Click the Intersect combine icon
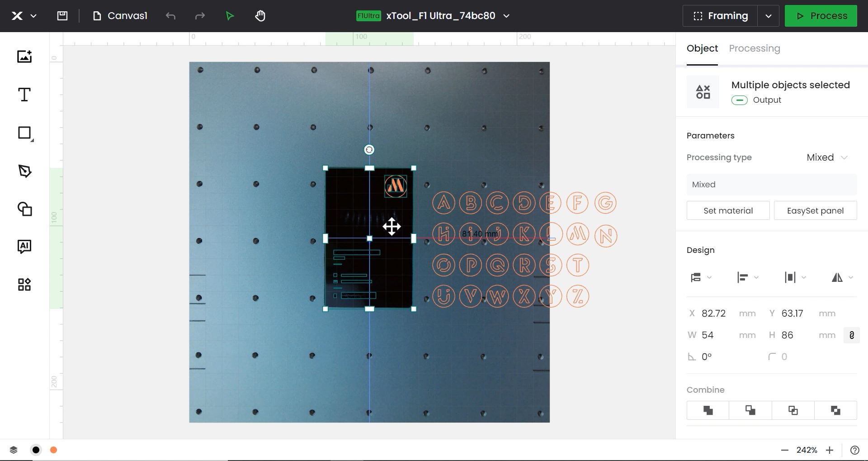Viewport: 868px width, 461px height. tap(793, 410)
